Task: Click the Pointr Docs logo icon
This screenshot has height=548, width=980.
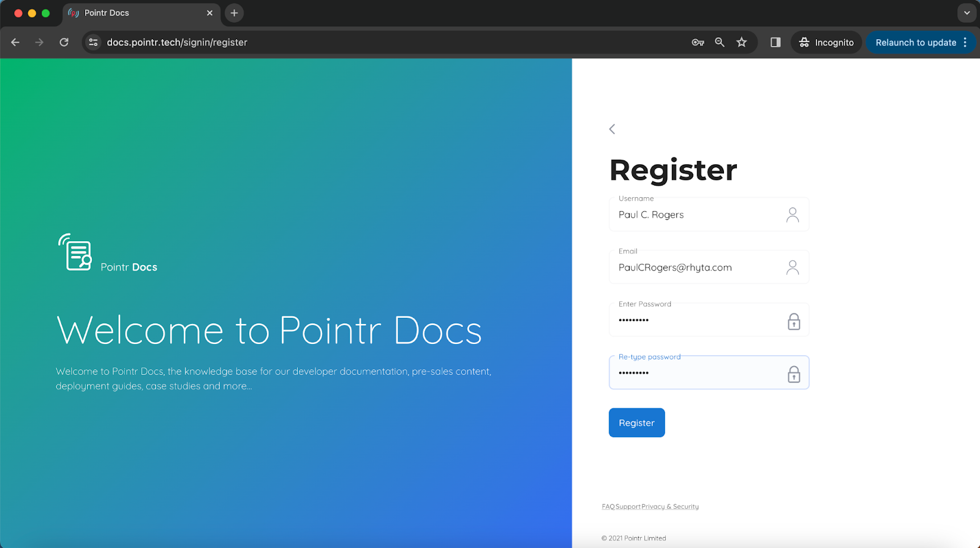Action: tap(75, 252)
